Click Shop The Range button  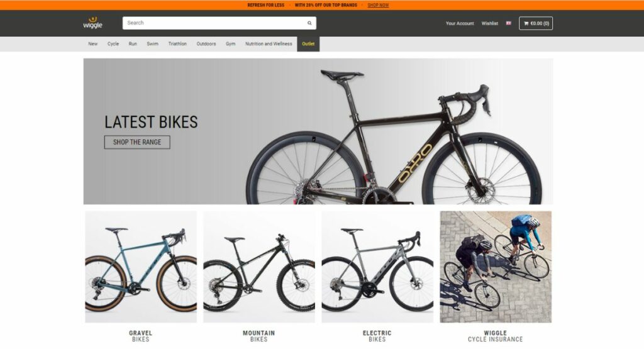tap(137, 142)
